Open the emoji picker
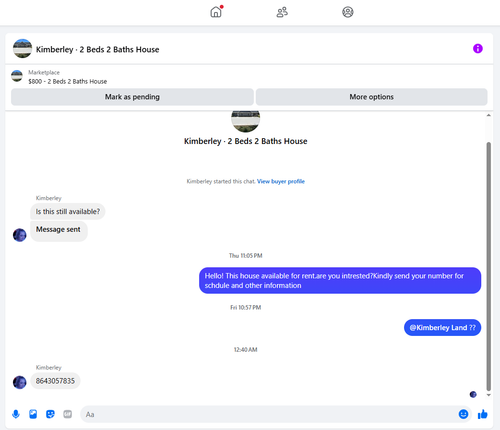500x430 pixels. [463, 414]
